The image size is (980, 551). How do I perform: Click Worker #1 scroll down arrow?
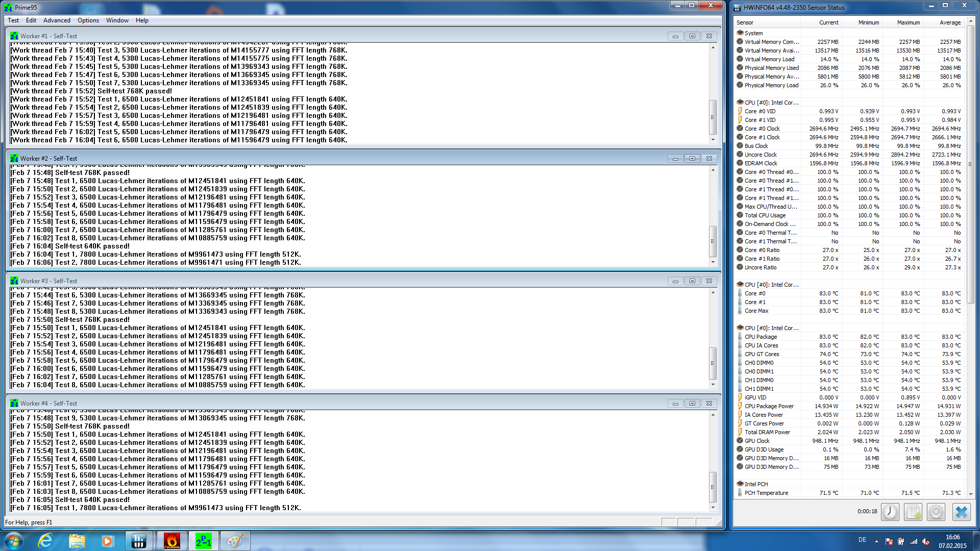pyautogui.click(x=713, y=140)
